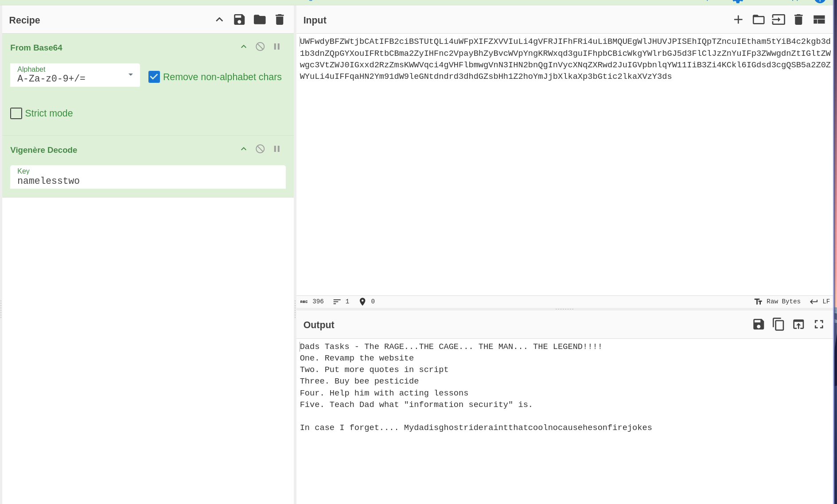Screen dimensions: 837x504
Task: Collapse the Vigenère Decode operation
Action: (244, 149)
